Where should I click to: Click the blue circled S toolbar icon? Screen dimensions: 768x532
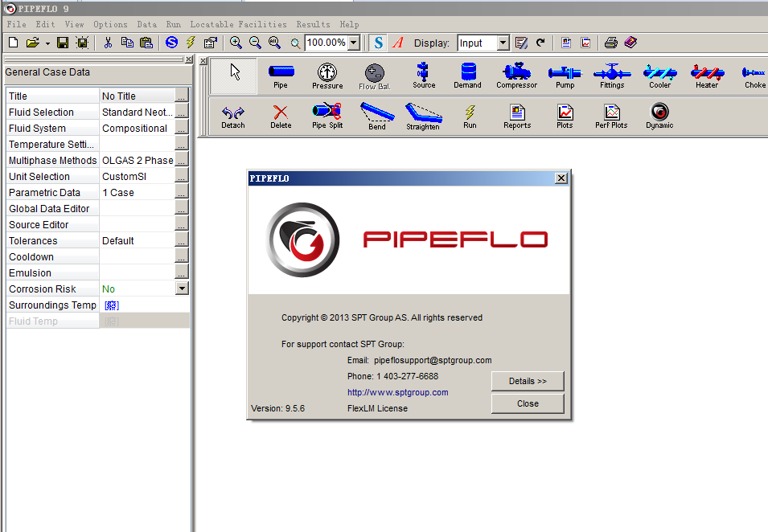pyautogui.click(x=171, y=43)
